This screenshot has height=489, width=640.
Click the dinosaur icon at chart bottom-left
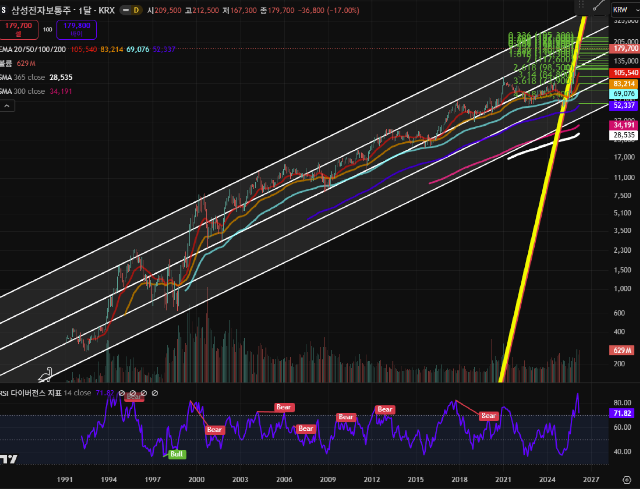point(46,375)
